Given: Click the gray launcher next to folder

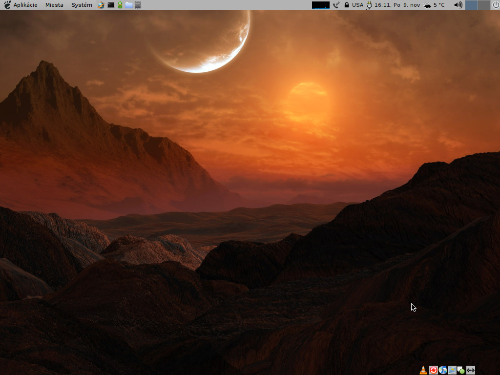Looking at the screenshot, I should pos(138,5).
